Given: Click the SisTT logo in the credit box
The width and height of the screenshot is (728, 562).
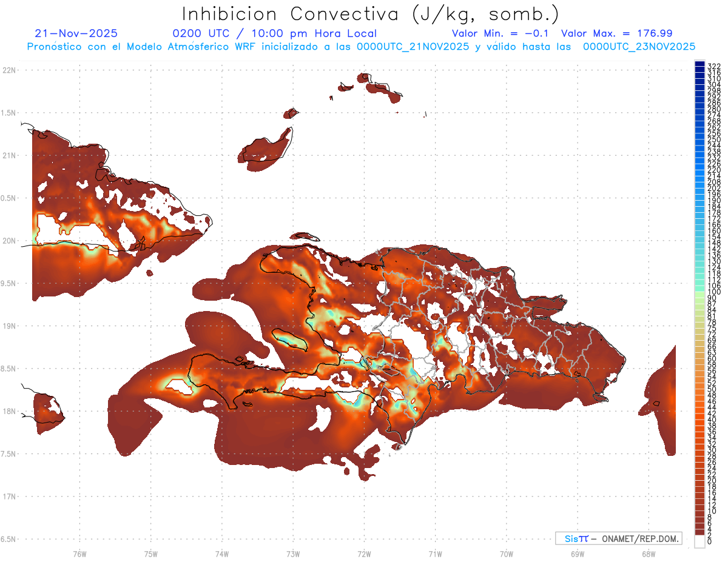Looking at the screenshot, I should pyautogui.click(x=576, y=538).
